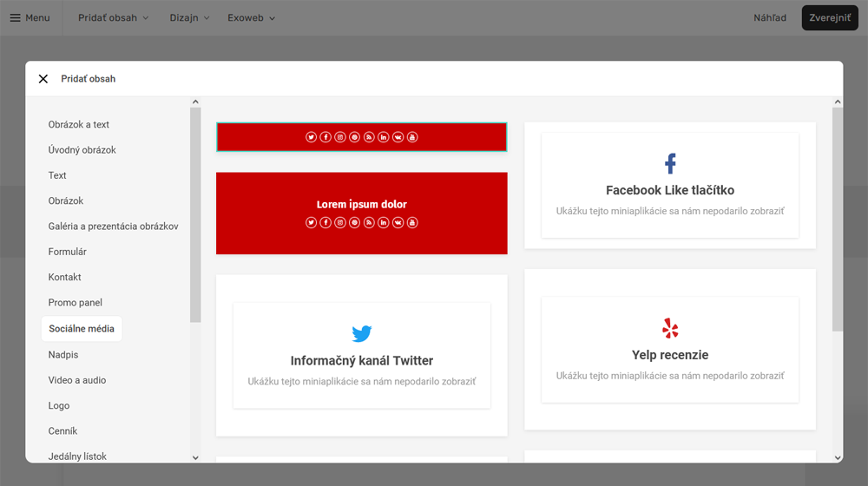Viewport: 868px width, 486px height.
Task: Select the Kontakt category
Action: 65,278
